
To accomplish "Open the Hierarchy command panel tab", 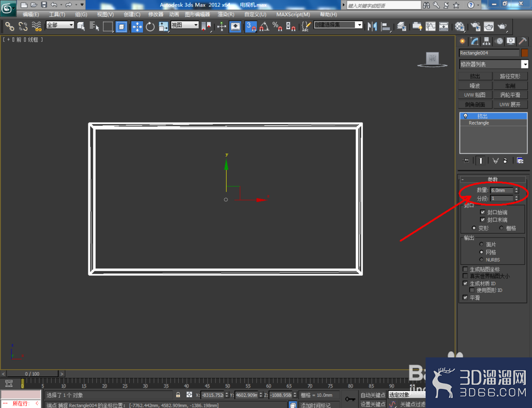I will pos(487,42).
